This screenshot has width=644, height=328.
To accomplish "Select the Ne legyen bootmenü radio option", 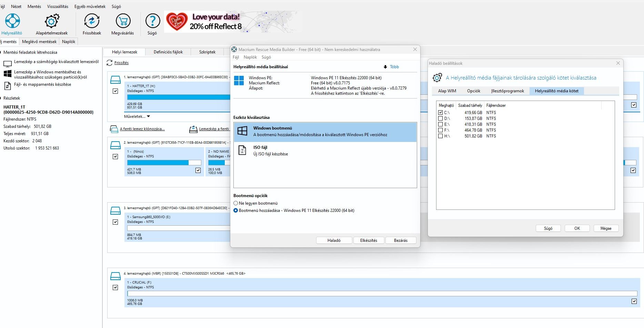I will click(236, 203).
